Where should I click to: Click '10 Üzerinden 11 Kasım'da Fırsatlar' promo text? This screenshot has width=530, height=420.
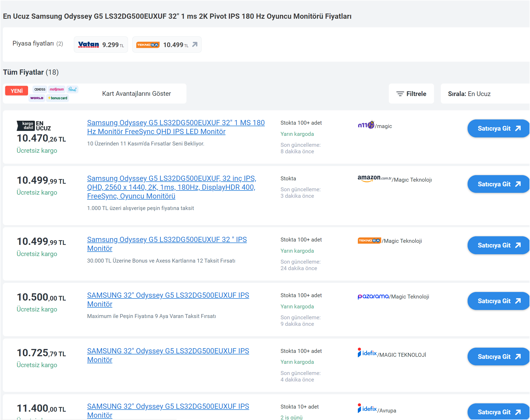tap(146, 144)
